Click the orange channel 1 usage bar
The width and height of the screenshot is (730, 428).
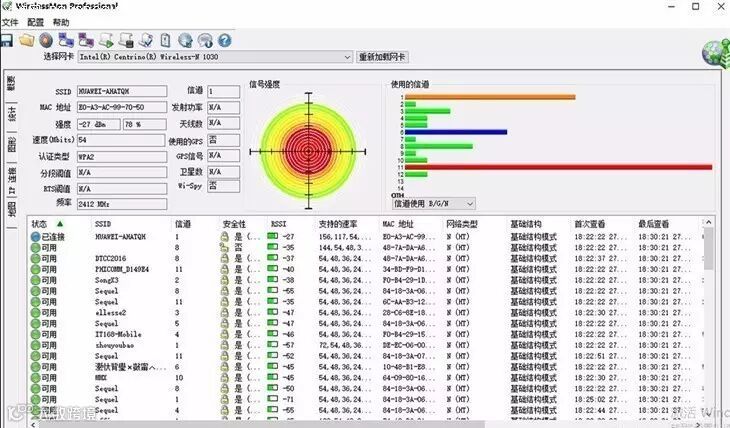coord(490,97)
